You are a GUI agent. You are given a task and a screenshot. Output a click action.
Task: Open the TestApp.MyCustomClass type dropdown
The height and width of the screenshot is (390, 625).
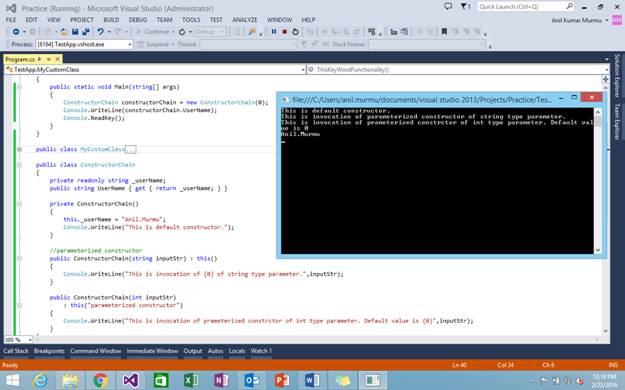pyautogui.click(x=303, y=70)
